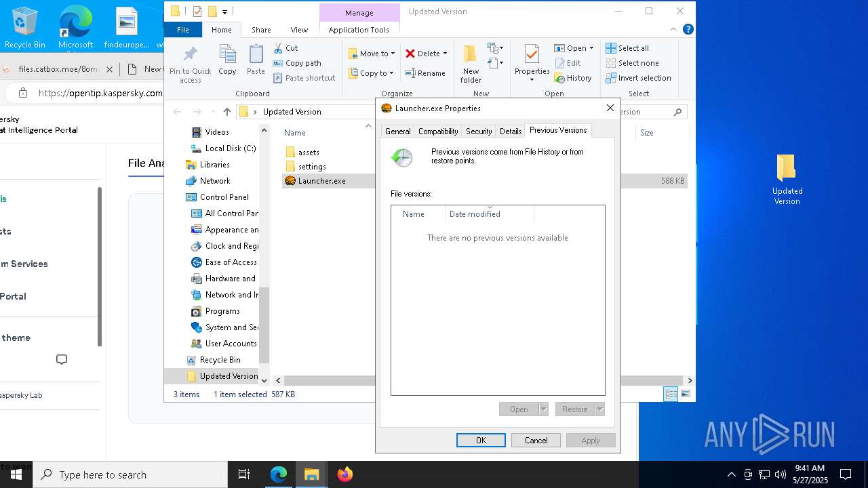Open the General properties tab

[x=397, y=131]
